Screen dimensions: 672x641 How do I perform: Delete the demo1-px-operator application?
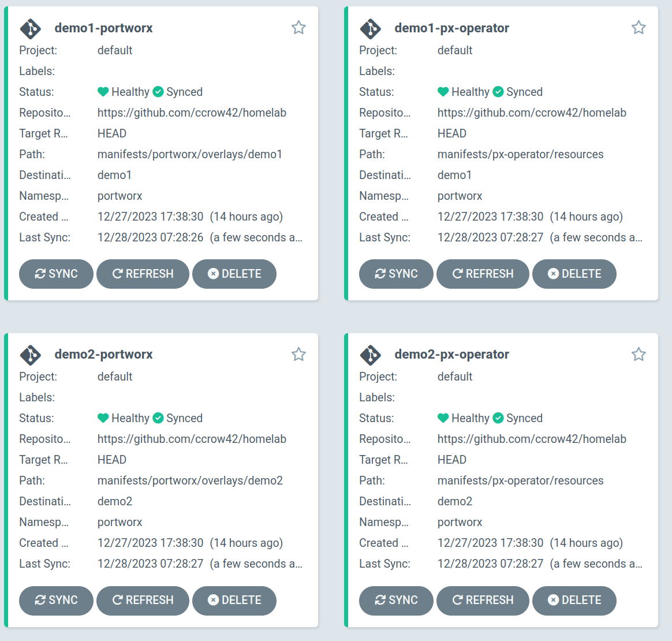pos(574,274)
